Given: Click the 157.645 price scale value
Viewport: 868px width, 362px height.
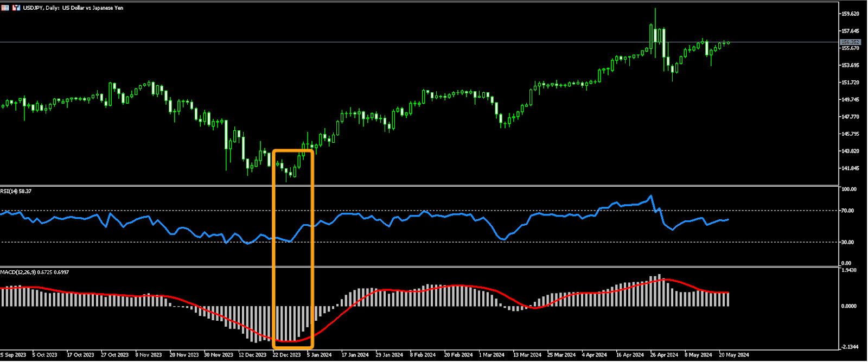Looking at the screenshot, I should (x=850, y=31).
